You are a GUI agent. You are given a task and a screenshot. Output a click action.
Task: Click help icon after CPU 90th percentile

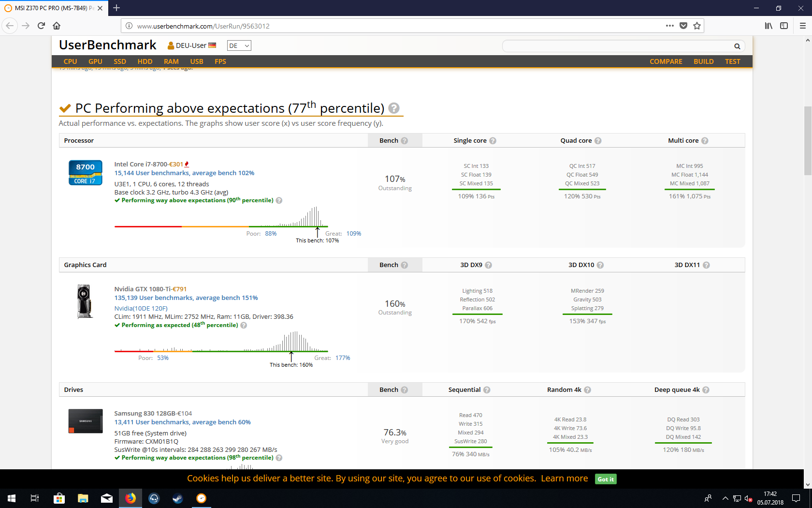coord(279,200)
